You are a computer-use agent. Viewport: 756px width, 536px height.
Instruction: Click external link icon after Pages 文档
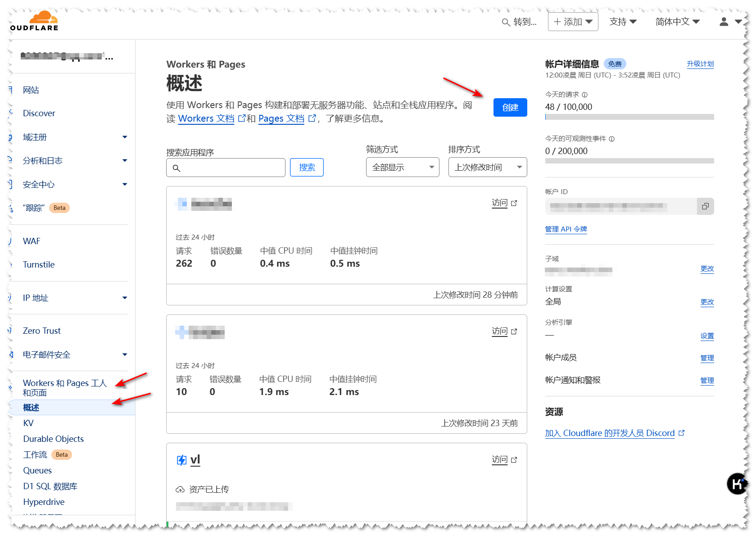312,118
